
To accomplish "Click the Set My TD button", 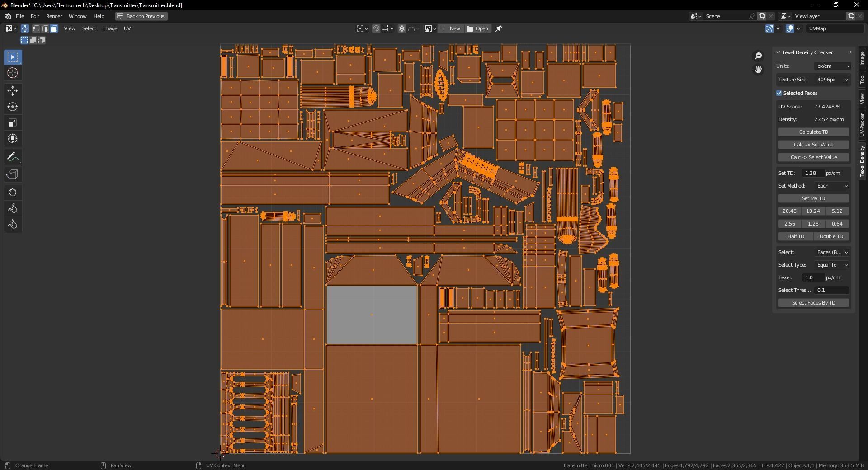I will 813,198.
